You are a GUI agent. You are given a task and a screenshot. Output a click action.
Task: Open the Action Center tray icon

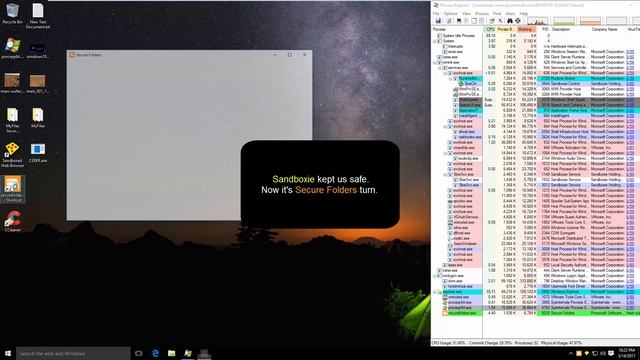[x=611, y=353]
